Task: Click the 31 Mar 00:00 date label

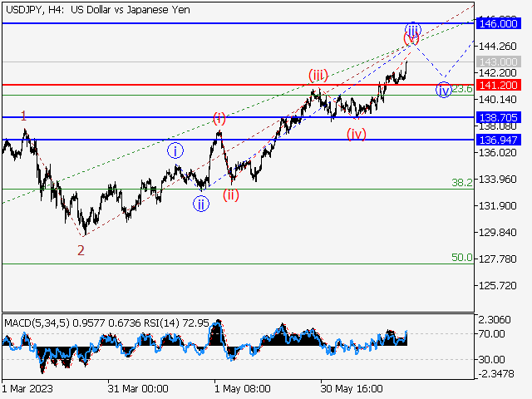Action: coord(138,389)
